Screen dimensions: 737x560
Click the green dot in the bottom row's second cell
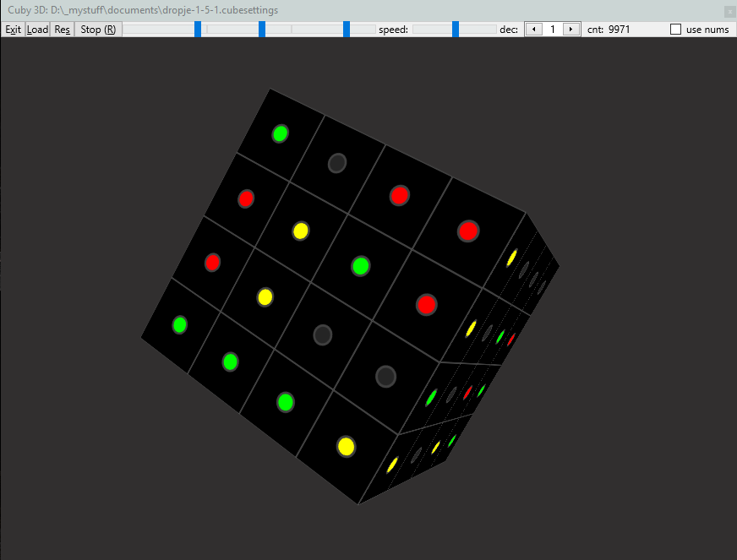click(230, 362)
